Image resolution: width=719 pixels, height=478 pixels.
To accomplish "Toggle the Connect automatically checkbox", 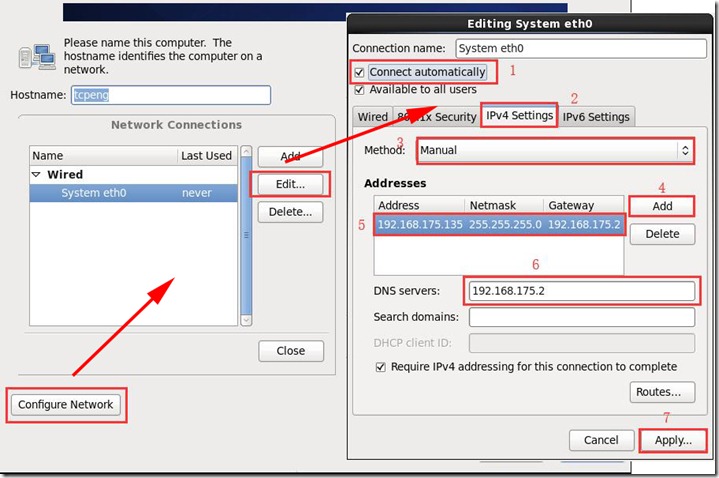I will (361, 72).
